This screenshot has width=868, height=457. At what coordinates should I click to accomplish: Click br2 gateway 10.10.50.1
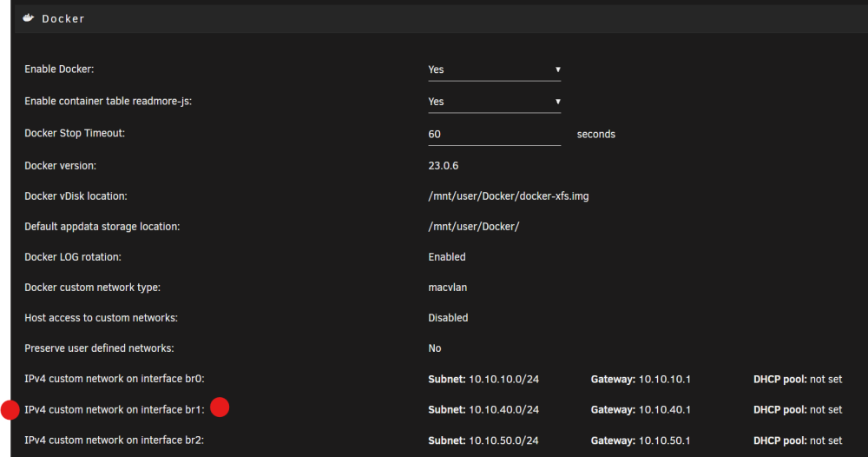tap(665, 441)
